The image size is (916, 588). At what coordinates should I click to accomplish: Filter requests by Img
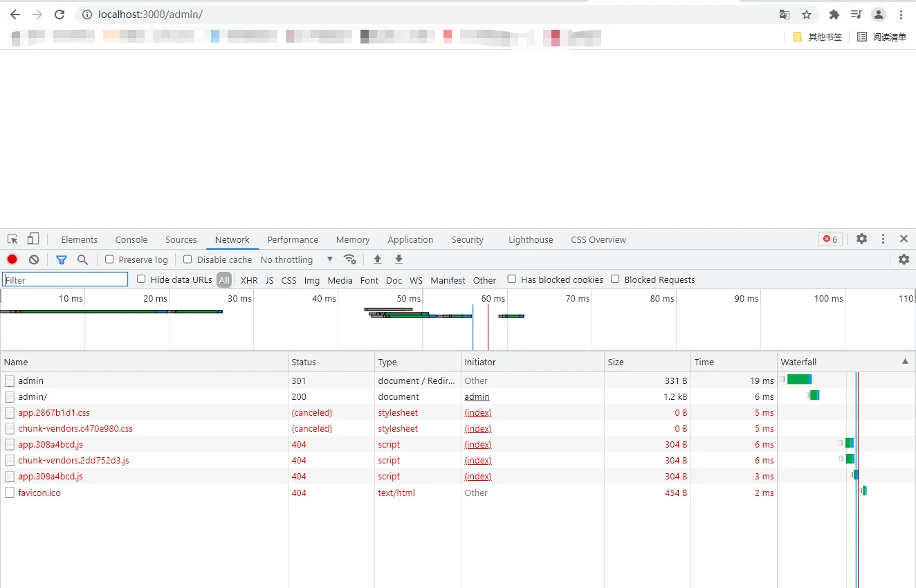(312, 280)
